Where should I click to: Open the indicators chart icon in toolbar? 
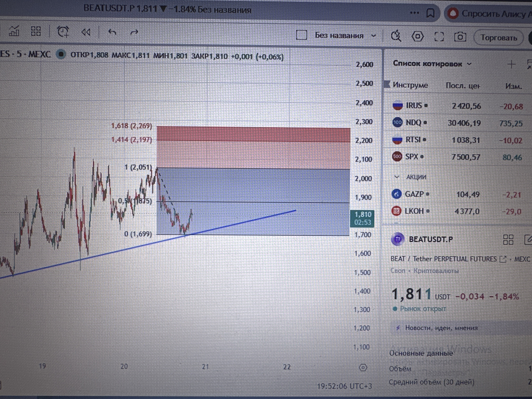14,31
